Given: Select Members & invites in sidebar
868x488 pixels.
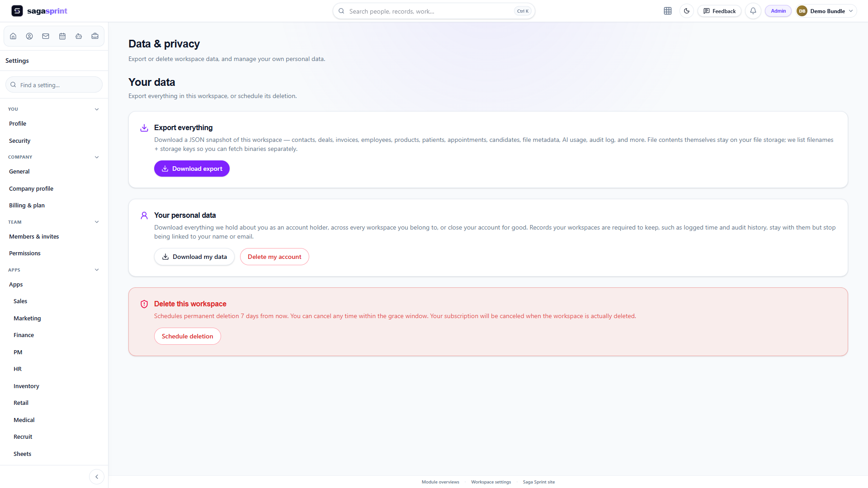Looking at the screenshot, I should tap(34, 236).
